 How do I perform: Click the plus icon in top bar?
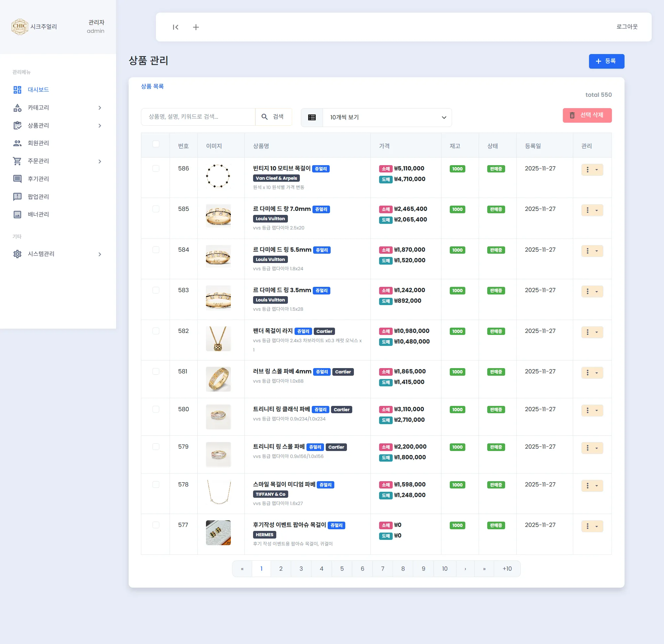(x=196, y=27)
